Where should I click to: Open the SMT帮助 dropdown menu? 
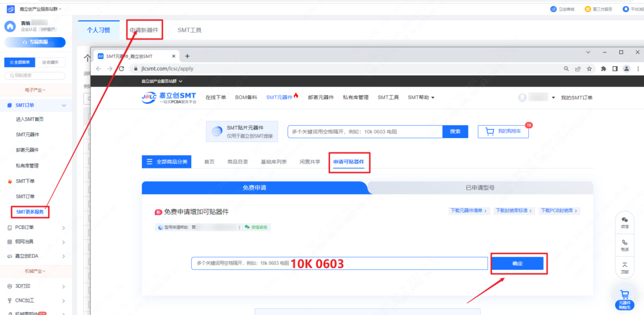click(x=421, y=98)
